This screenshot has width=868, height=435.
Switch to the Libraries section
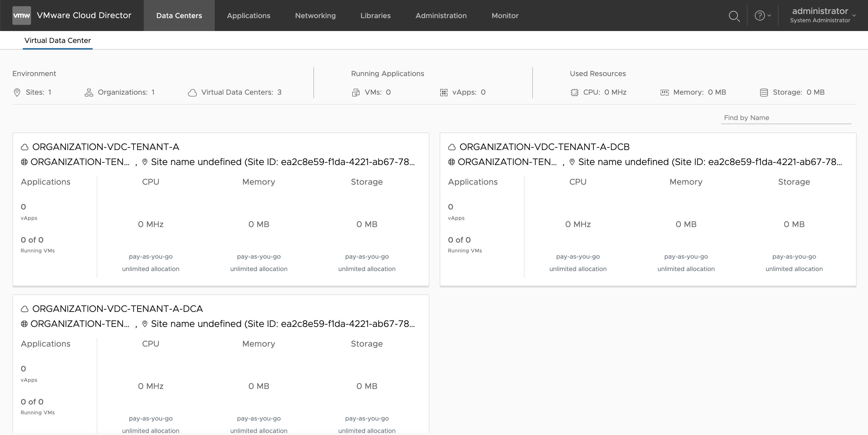375,16
